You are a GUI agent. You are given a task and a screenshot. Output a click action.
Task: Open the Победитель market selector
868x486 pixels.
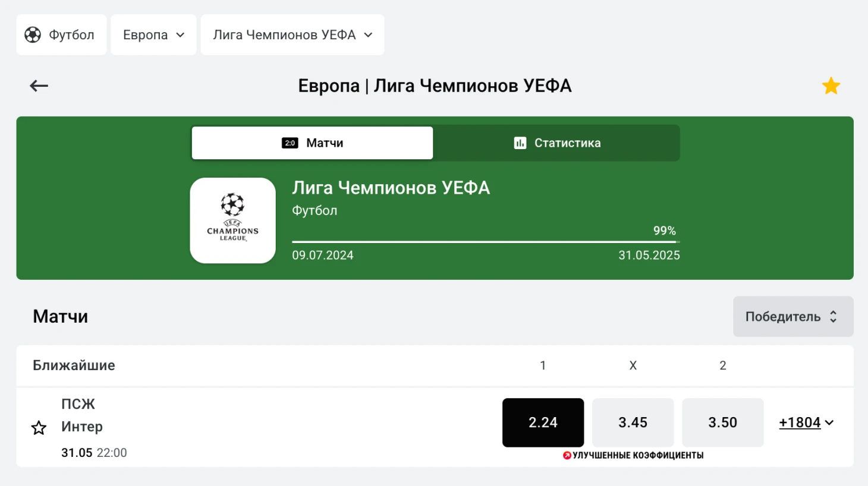[x=793, y=317]
